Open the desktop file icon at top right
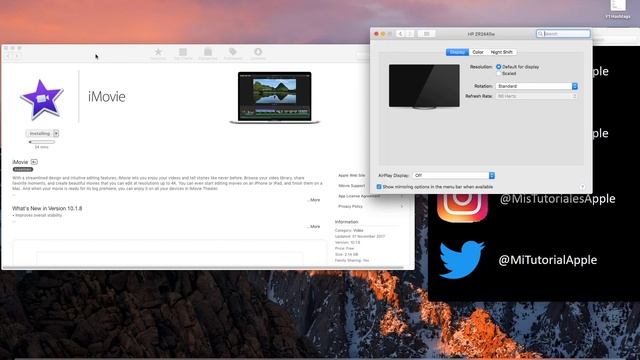The height and width of the screenshot is (360, 640). tap(618, 6)
